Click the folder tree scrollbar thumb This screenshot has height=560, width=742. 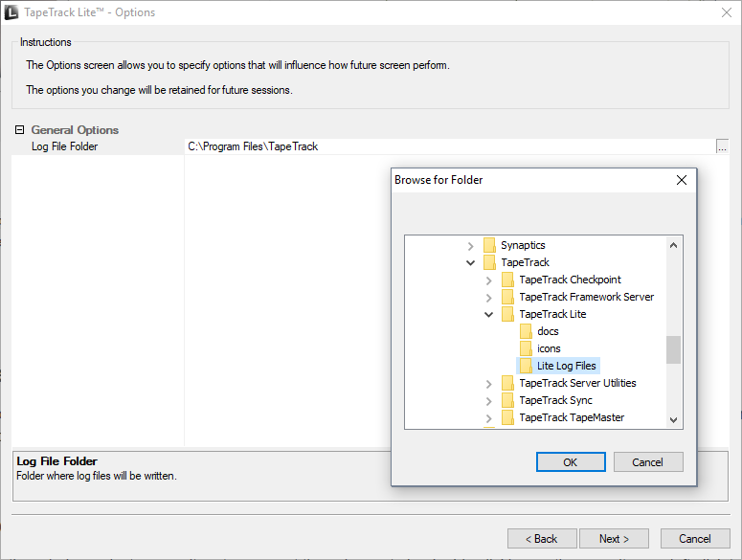coord(673,350)
